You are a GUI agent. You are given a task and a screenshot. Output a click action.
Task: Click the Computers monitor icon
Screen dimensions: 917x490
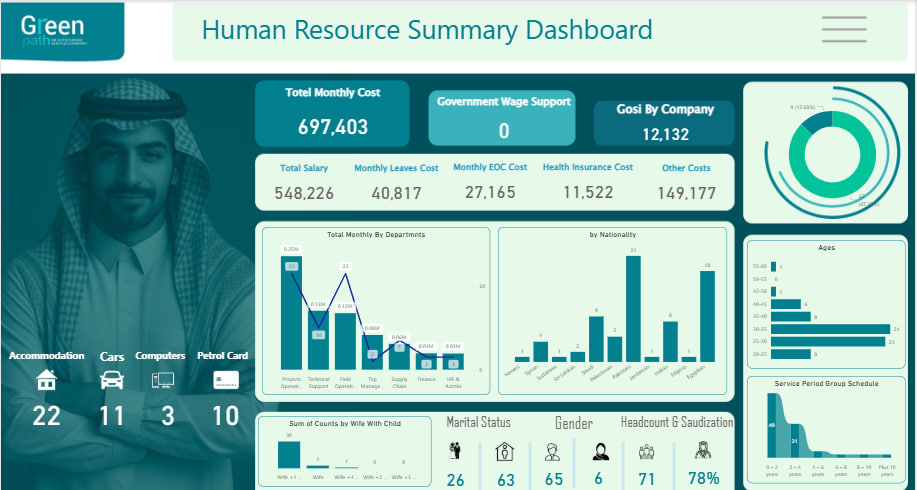click(x=162, y=380)
